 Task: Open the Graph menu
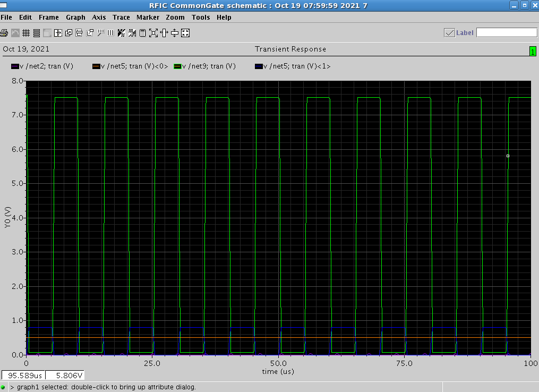point(75,17)
